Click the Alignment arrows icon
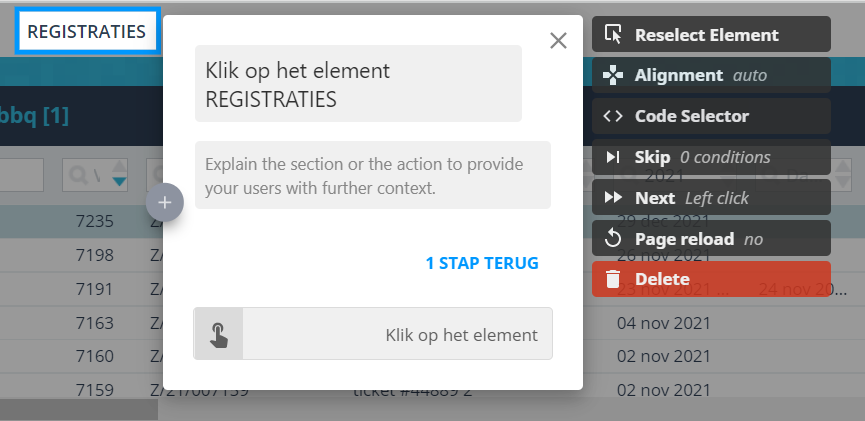 tap(613, 75)
